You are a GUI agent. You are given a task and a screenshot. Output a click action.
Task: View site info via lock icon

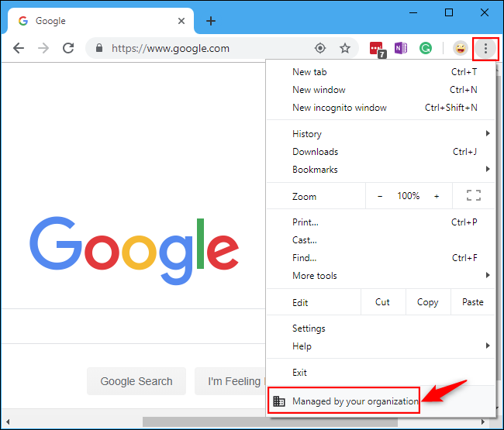[x=99, y=48]
